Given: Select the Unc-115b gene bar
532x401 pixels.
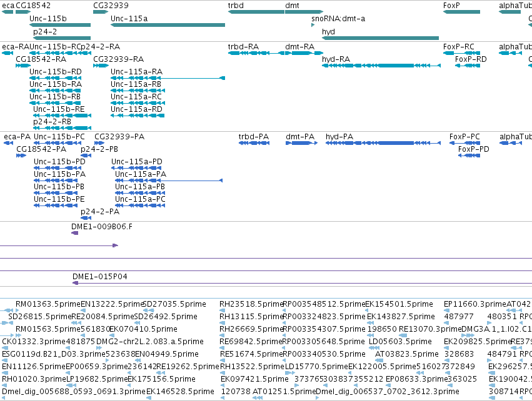Looking at the screenshot, I should [x=60, y=25].
